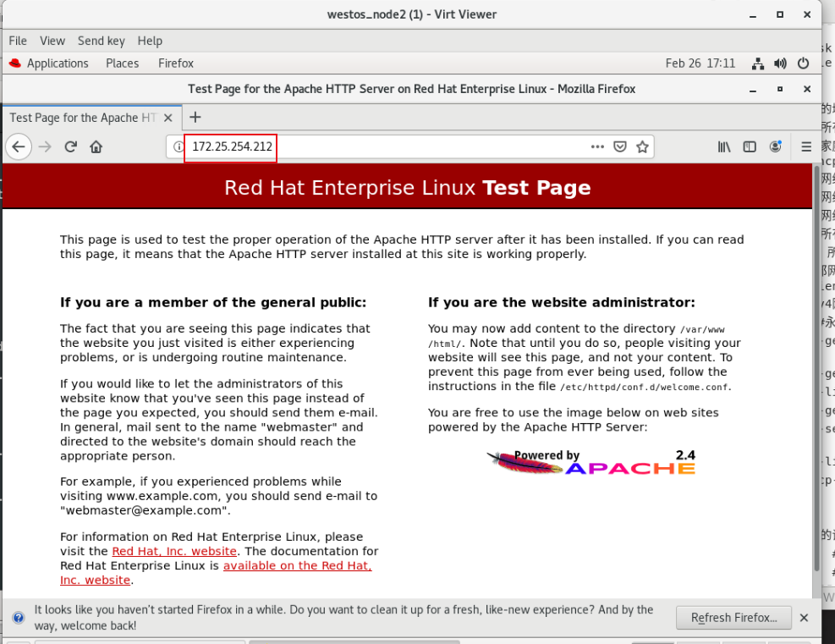This screenshot has height=644, width=835.
Task: Open the GNOME network status icon
Action: click(757, 63)
